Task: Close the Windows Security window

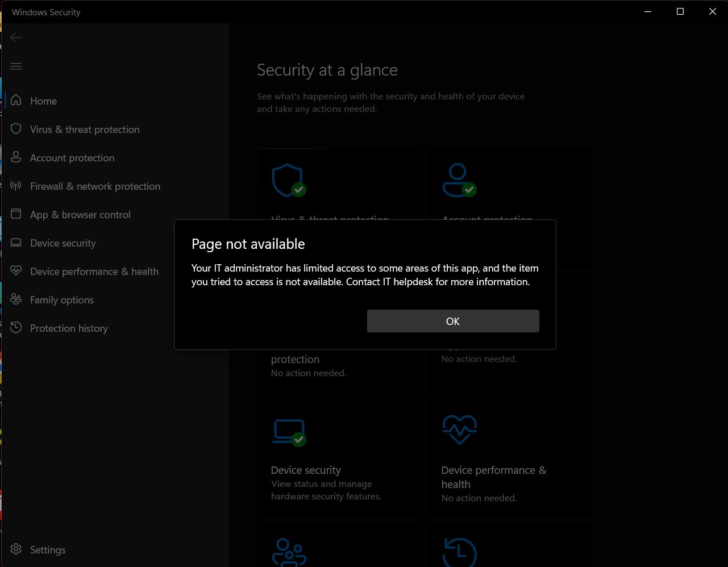Action: click(712, 11)
